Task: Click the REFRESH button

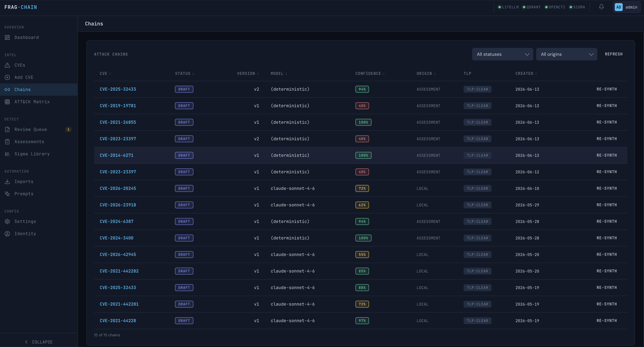Action: coord(613,54)
